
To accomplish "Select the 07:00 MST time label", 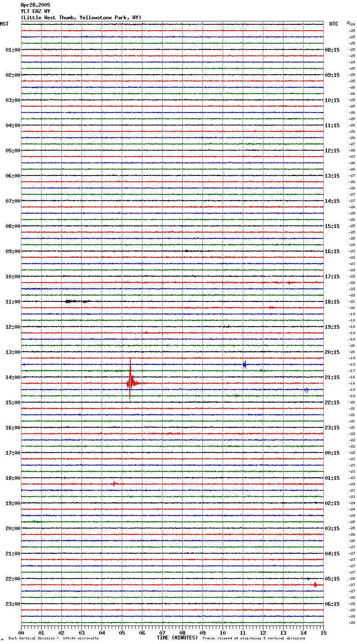I will click(13, 201).
